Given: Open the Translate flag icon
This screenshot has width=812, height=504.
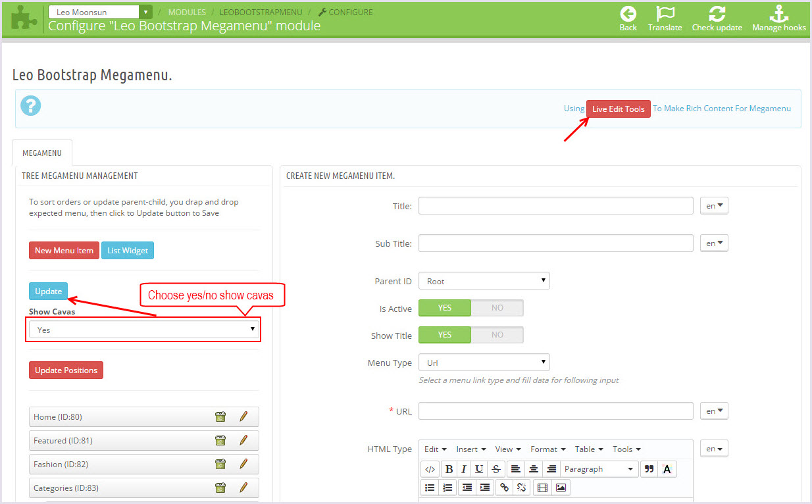Looking at the screenshot, I should click(x=665, y=14).
